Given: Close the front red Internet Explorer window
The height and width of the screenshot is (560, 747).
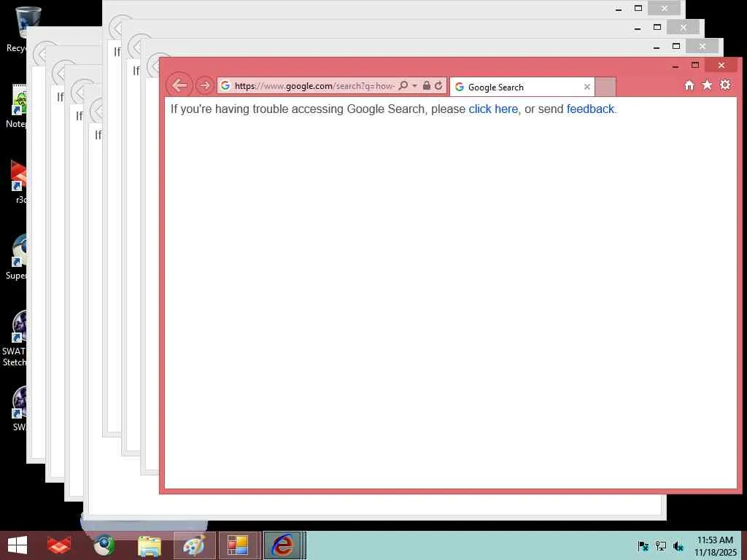Looking at the screenshot, I should 721,65.
